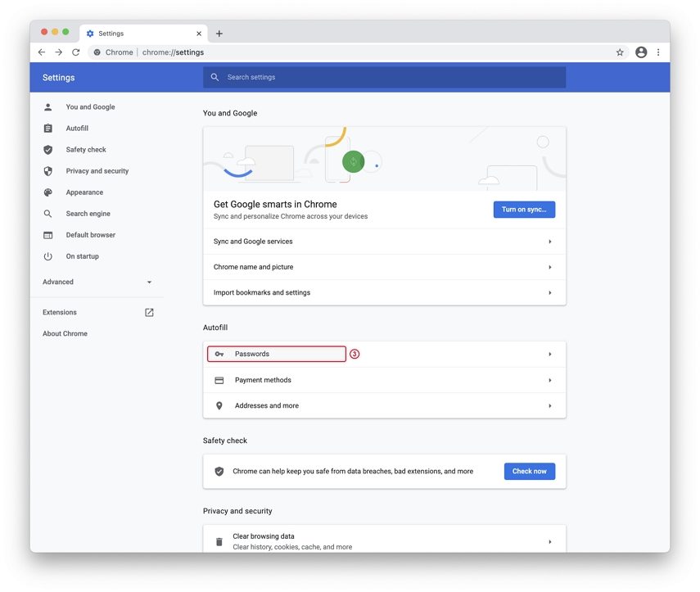The width and height of the screenshot is (700, 592).
Task: Click the bookmark star icon in address bar
Action: point(620,52)
